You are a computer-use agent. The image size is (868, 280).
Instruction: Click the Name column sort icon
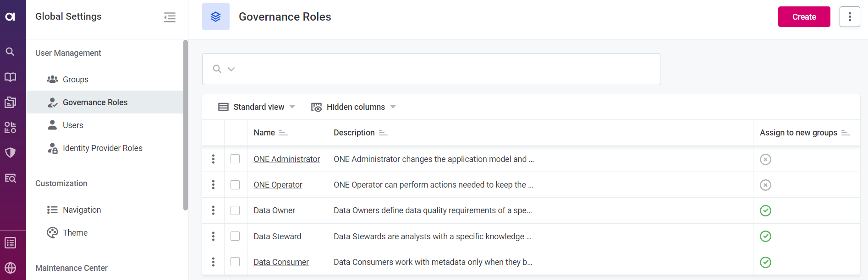[x=283, y=133]
